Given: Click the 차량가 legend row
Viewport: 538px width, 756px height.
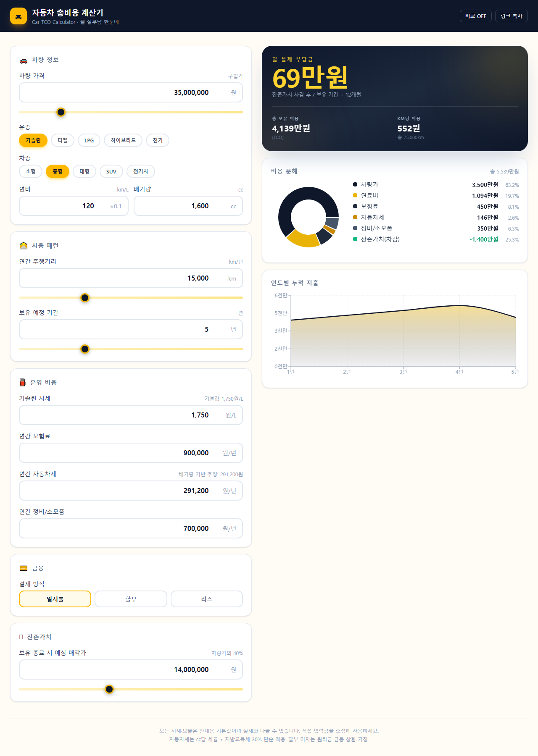Looking at the screenshot, I should [436, 185].
